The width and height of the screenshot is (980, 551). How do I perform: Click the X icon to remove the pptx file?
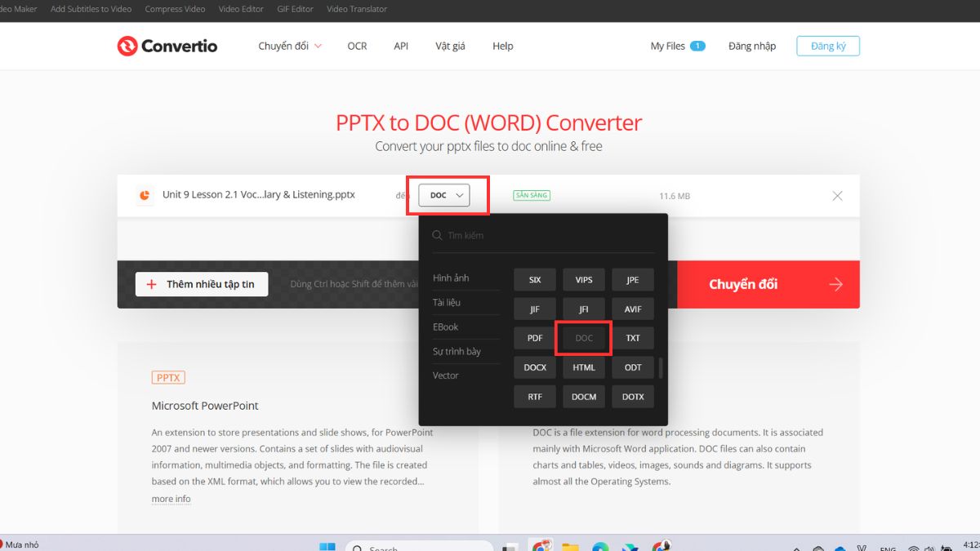pos(837,195)
